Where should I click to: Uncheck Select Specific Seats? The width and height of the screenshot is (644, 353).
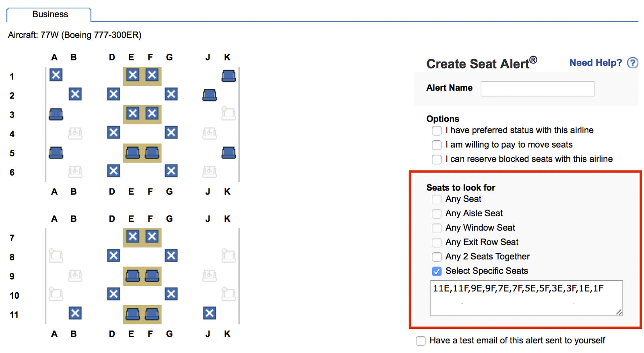click(437, 271)
